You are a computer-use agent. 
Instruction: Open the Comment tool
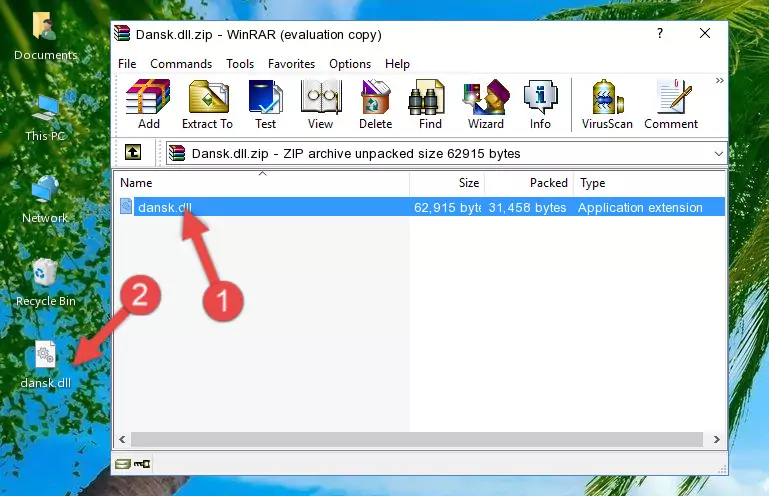(671, 104)
